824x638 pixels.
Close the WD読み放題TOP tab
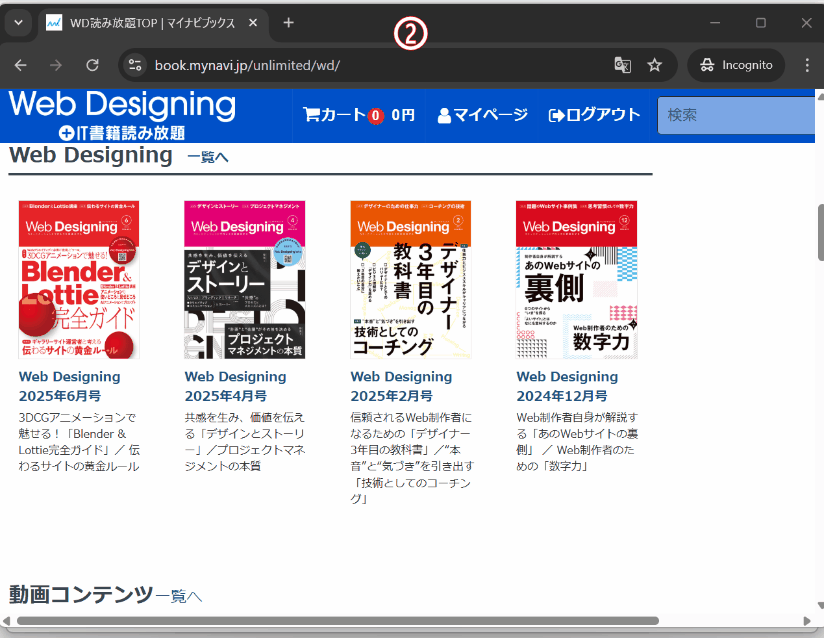click(x=253, y=23)
